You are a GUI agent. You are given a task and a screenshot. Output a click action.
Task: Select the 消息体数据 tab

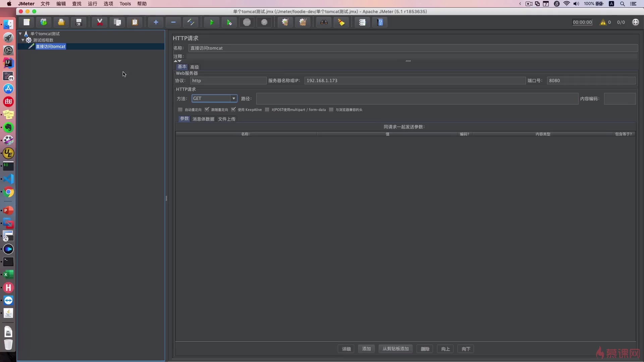(203, 119)
